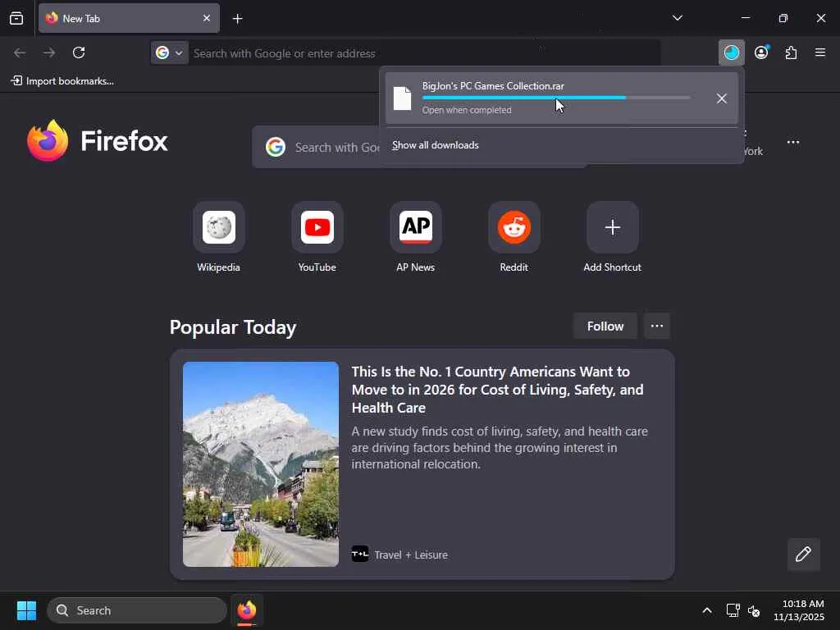Open the Firefox account icon
840x630 pixels.
coord(761,52)
